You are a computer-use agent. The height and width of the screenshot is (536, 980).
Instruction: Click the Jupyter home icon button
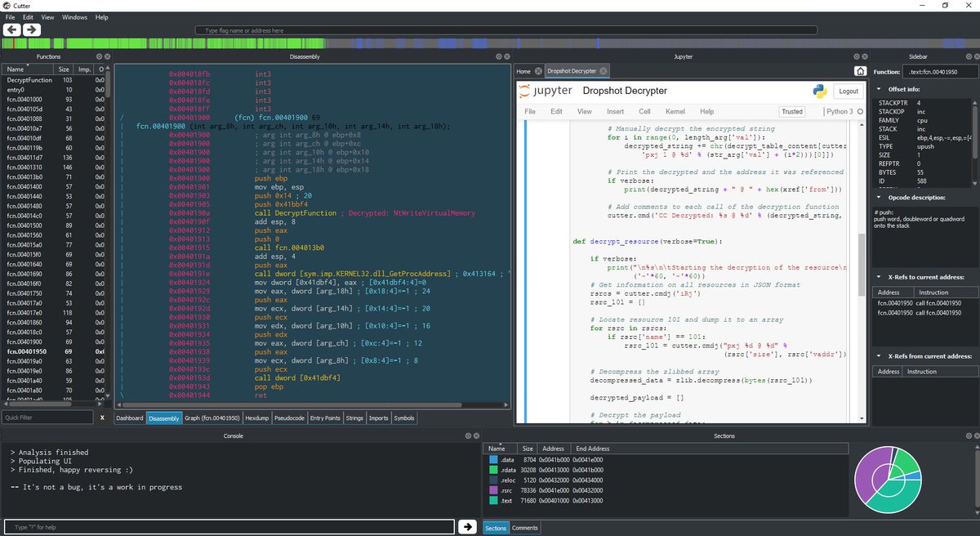pos(861,71)
